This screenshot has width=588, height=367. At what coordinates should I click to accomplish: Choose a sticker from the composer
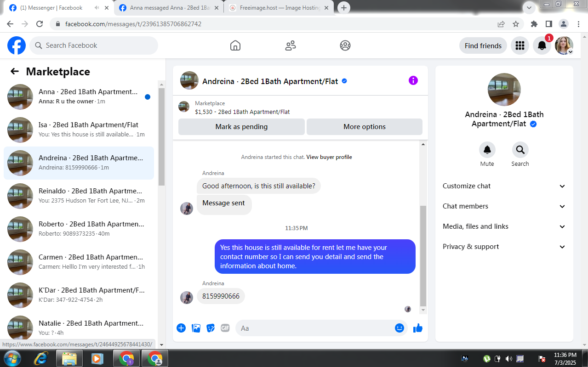click(x=211, y=328)
